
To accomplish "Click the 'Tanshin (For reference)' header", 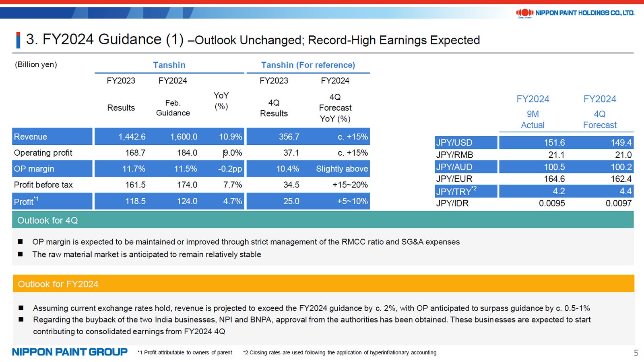I will pyautogui.click(x=308, y=65).
